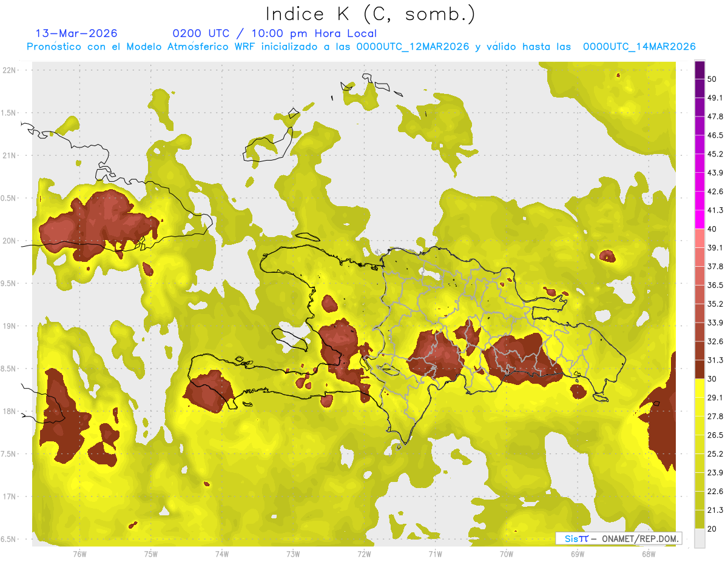Click the longitude axis label "69W"
Screen dimensions: 728x562
pos(578,554)
